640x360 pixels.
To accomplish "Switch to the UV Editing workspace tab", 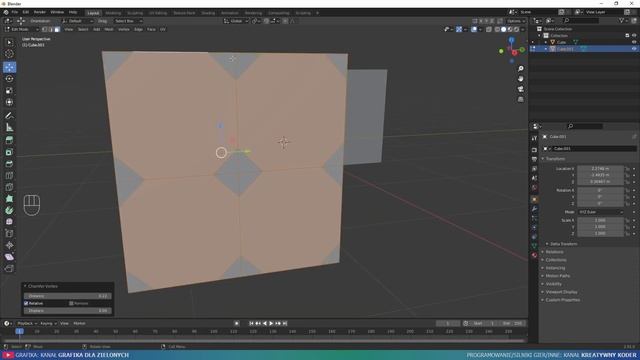I will pyautogui.click(x=158, y=13).
